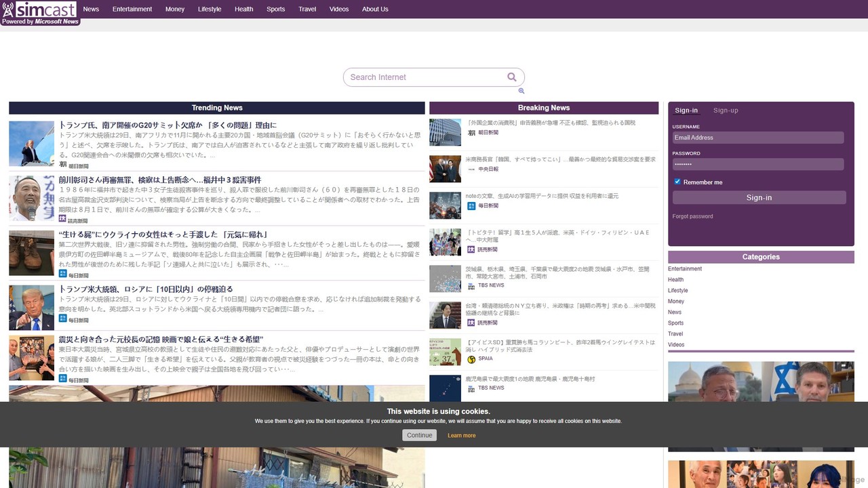Open Sports in the top navigation bar
868x488 pixels.
coord(276,9)
